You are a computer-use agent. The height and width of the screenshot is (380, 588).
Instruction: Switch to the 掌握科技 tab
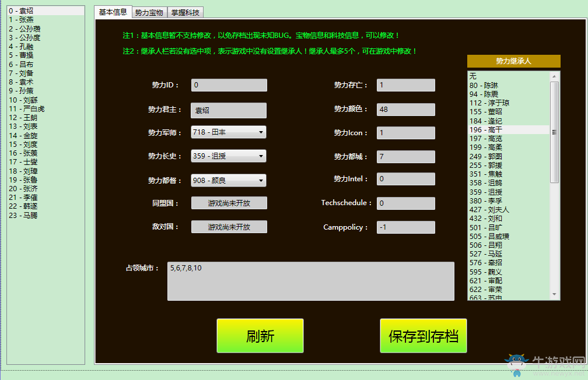tap(185, 13)
